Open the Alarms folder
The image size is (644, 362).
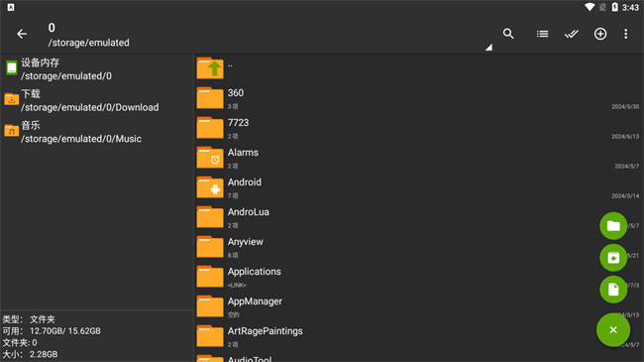(419, 158)
